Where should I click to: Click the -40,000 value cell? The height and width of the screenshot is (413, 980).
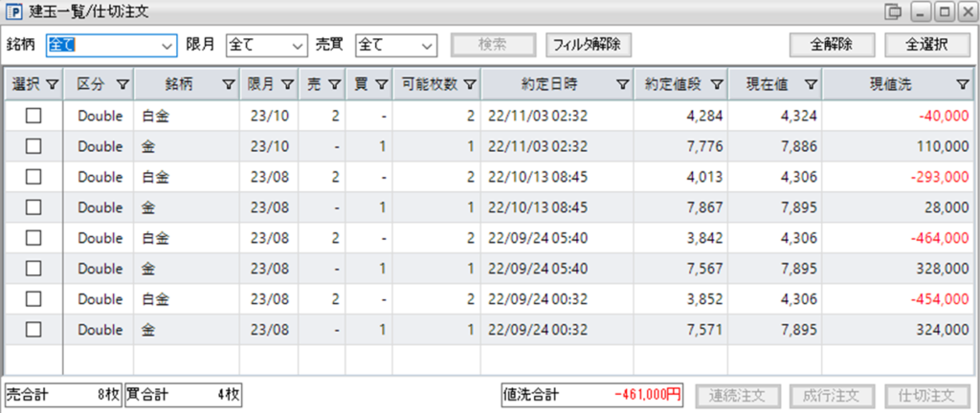click(897, 116)
